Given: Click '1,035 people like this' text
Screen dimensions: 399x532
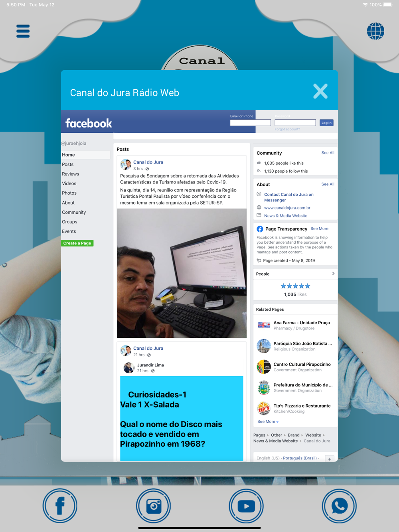Looking at the screenshot, I should point(284,163).
